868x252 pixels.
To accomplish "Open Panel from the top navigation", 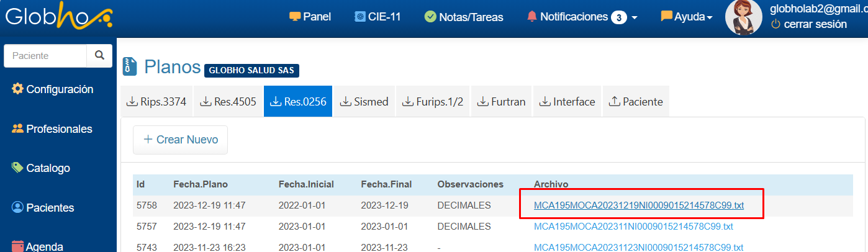I will pos(310,17).
